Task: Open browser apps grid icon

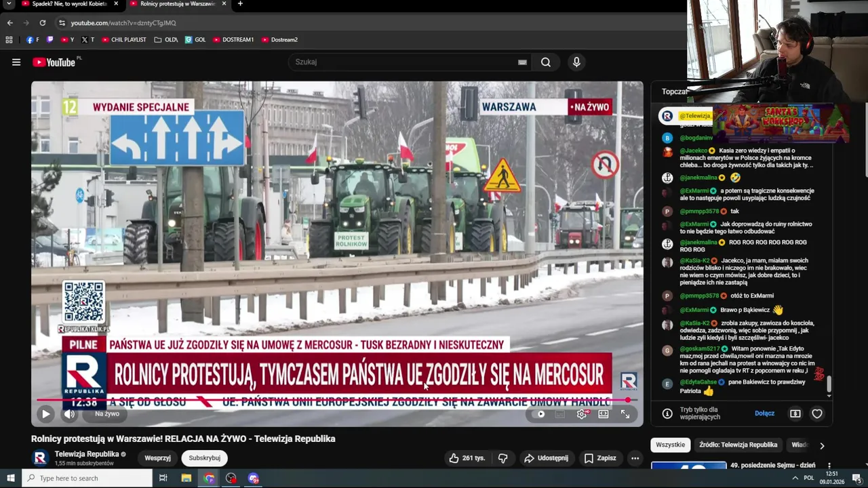Action: coord(9,40)
